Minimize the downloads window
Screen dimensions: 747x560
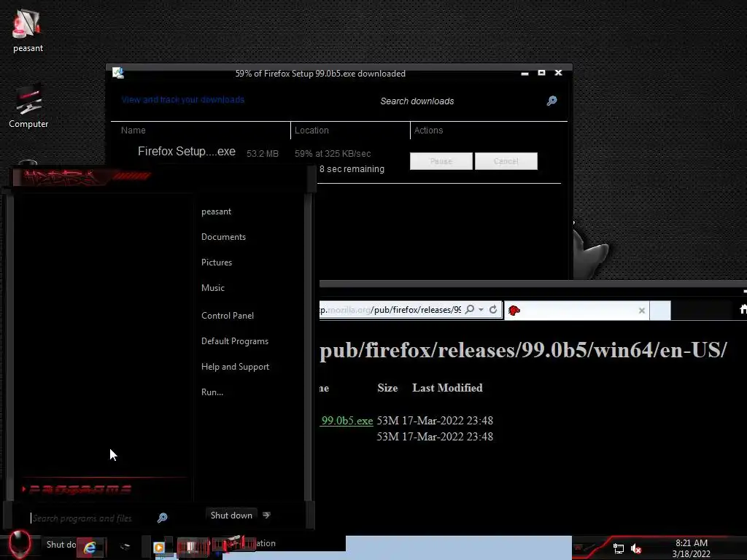coord(525,74)
